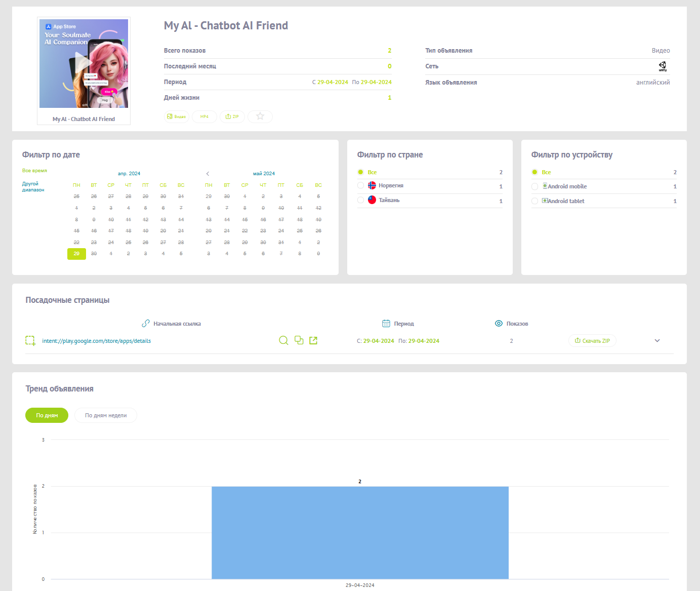The height and width of the screenshot is (591, 700).
Task: Select Android mobile device radio filter
Action: 535,186
